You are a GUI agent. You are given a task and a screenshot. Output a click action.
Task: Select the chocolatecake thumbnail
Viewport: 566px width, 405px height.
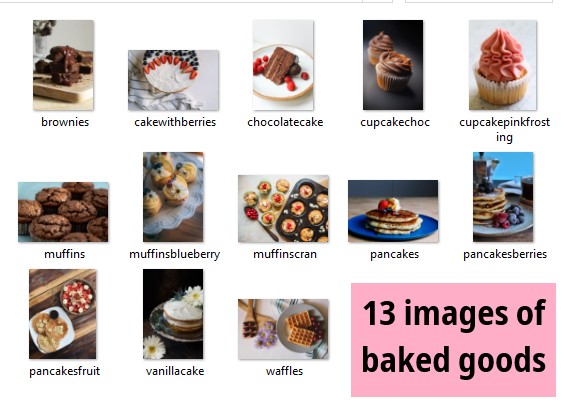pyautogui.click(x=283, y=65)
